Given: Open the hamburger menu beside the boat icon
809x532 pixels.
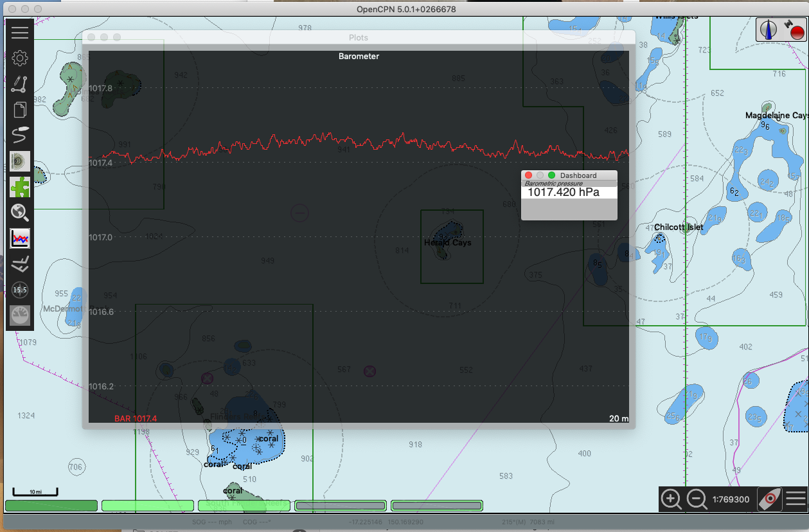Looking at the screenshot, I should 796,499.
